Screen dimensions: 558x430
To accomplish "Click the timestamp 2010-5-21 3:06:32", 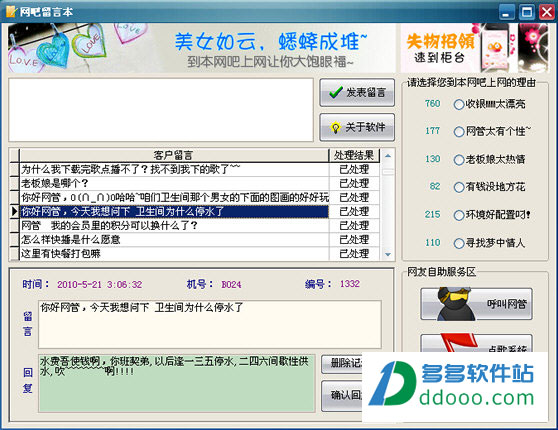I will pos(100,285).
